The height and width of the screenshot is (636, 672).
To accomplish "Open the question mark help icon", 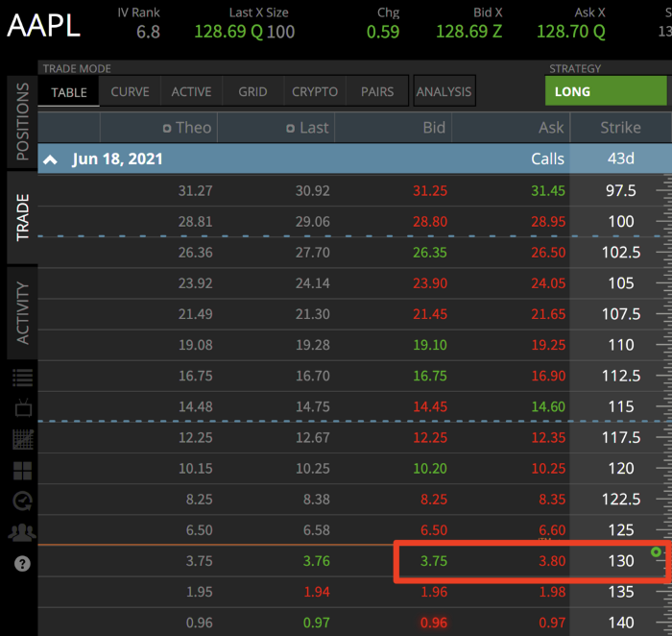I will coord(22,564).
